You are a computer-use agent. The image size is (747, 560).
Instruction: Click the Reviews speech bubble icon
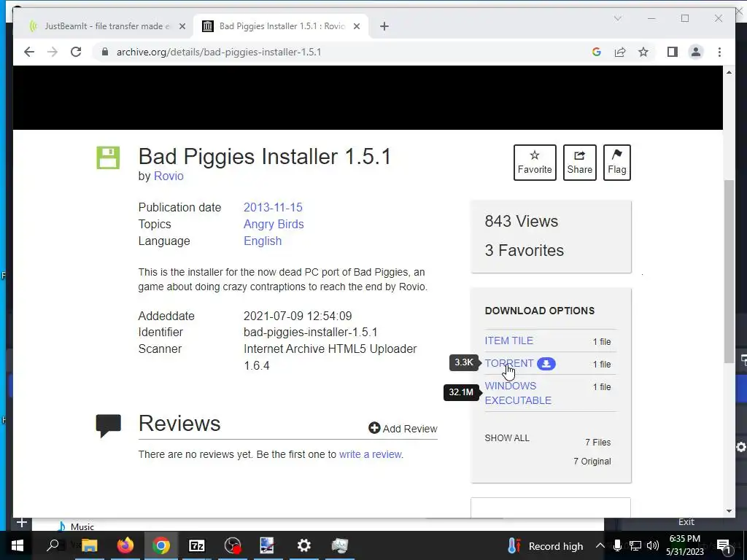(x=108, y=425)
